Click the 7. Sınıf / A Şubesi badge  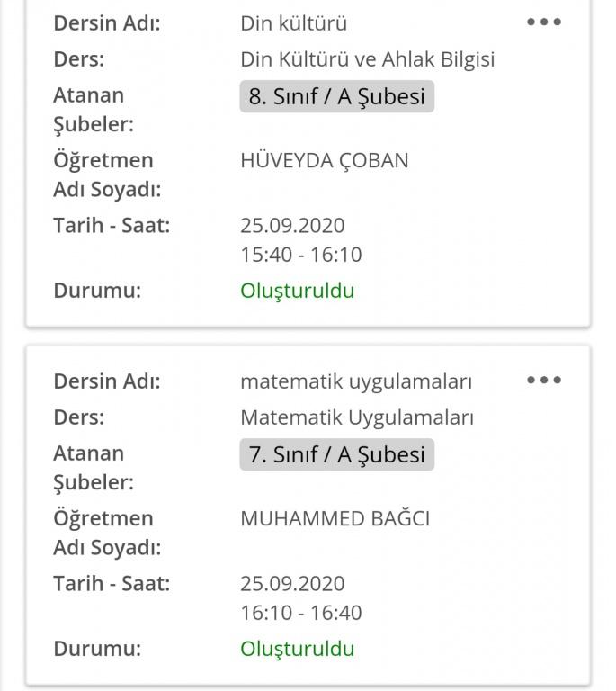coord(336,454)
